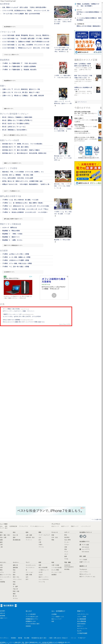103x644 pixels.
Task: Open 工藤ホークス/中 デスパイネ article
Action: [x=21, y=92]
